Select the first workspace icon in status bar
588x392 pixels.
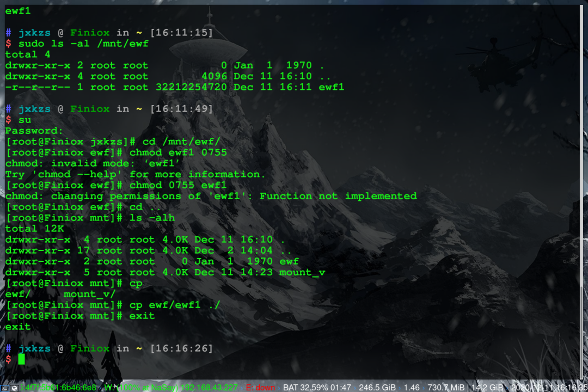click(x=4, y=388)
